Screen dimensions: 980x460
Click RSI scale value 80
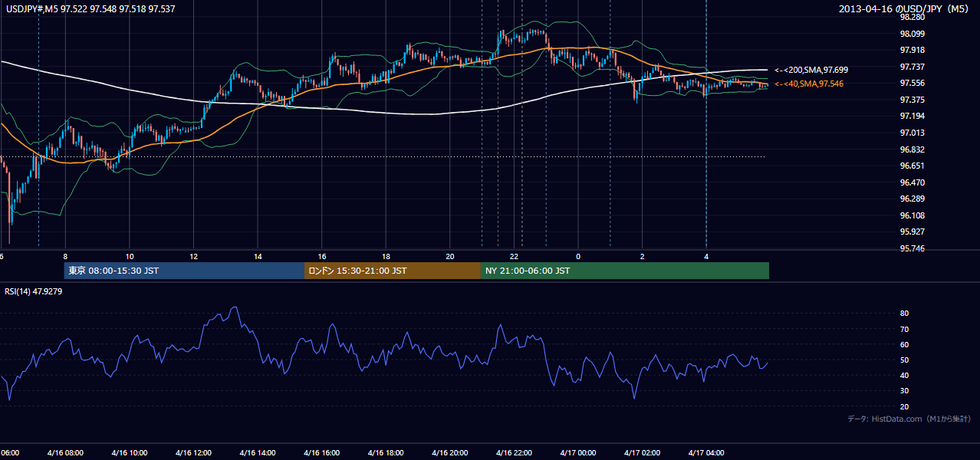(x=905, y=314)
